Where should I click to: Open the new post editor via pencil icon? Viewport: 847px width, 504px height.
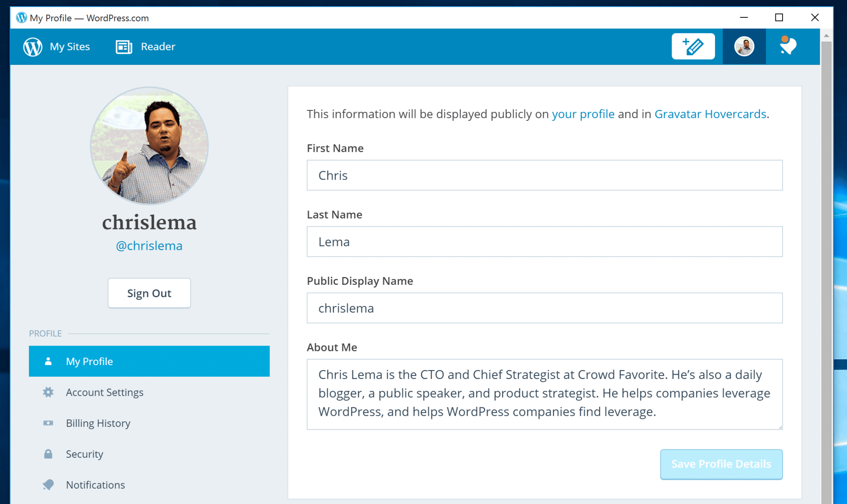pyautogui.click(x=693, y=46)
